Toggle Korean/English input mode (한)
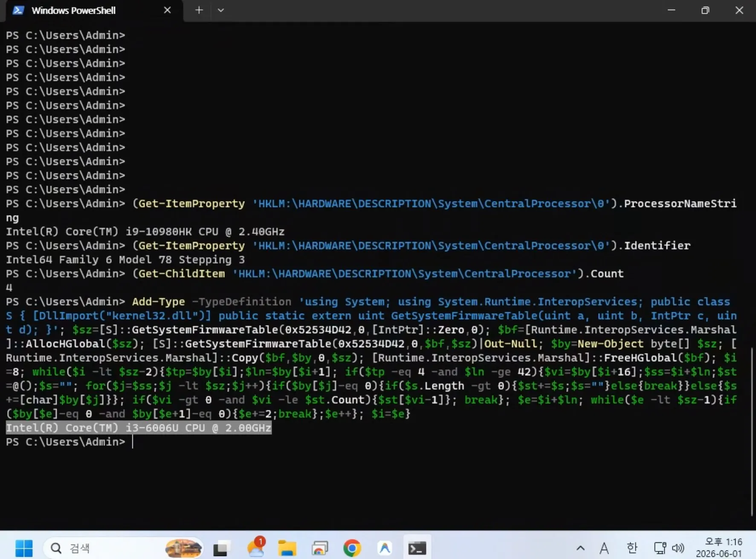The height and width of the screenshot is (559, 756). 632,548
